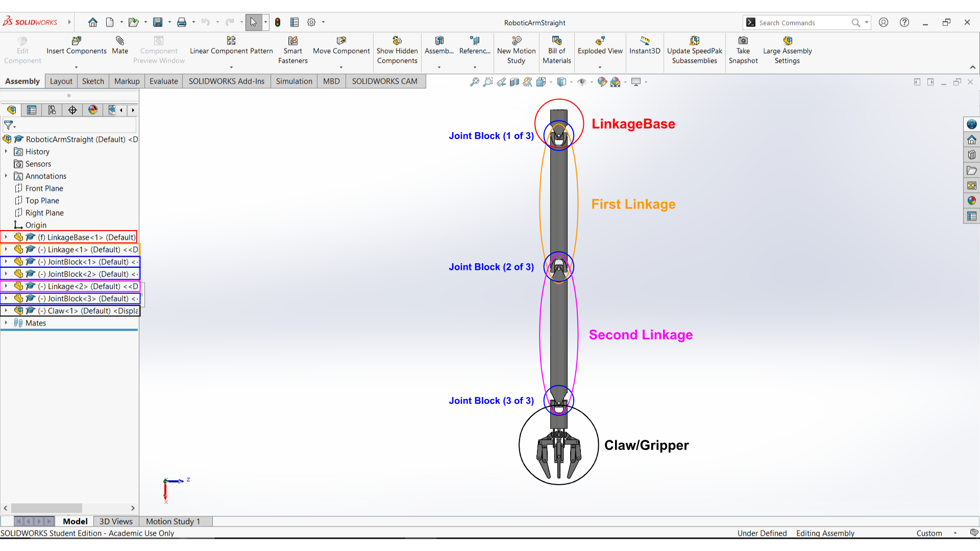The width and height of the screenshot is (980, 551).
Task: Expand the Claw<1> component tree node
Action: click(6, 311)
